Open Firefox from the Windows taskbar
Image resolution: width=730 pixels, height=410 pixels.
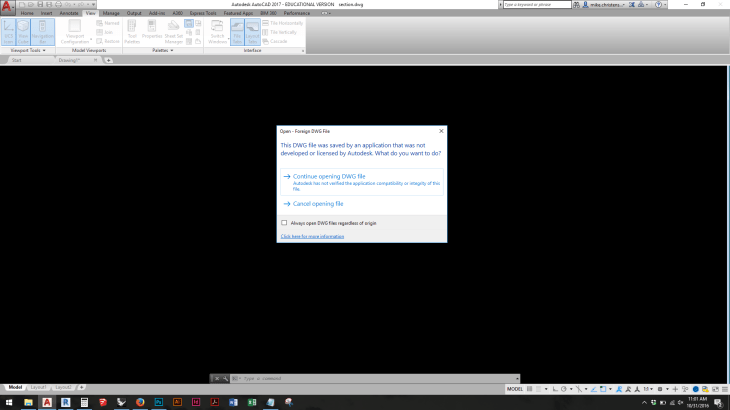(x=139, y=402)
